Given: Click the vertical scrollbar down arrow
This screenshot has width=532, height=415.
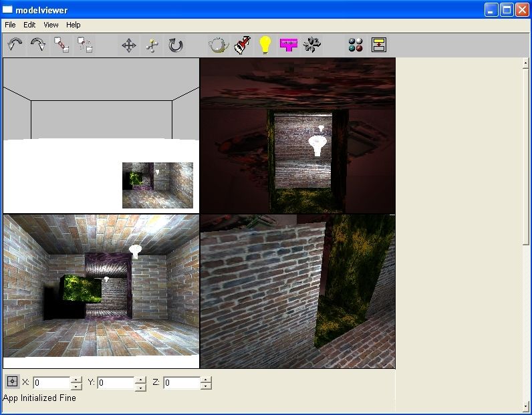Looking at the screenshot, I should (526, 406).
